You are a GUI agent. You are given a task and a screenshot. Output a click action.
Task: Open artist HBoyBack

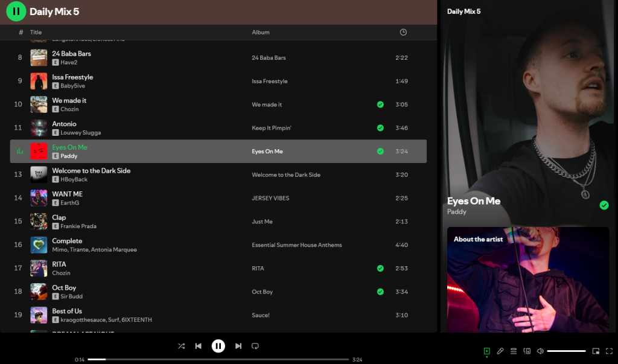tap(74, 179)
